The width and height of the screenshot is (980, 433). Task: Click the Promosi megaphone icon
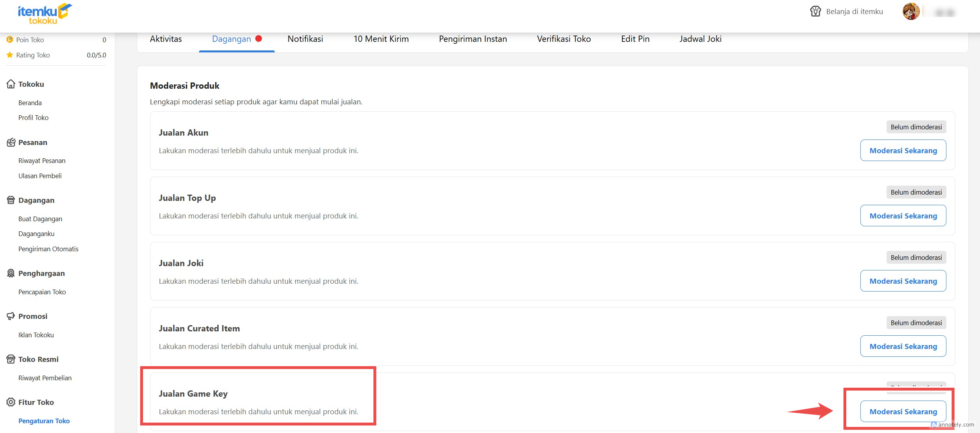[x=11, y=316]
